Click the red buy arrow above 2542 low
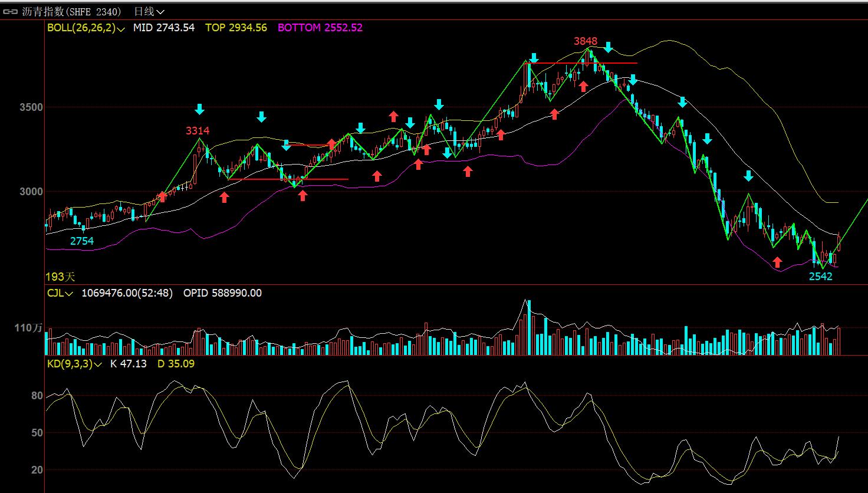The width and height of the screenshot is (868, 493). tap(777, 262)
